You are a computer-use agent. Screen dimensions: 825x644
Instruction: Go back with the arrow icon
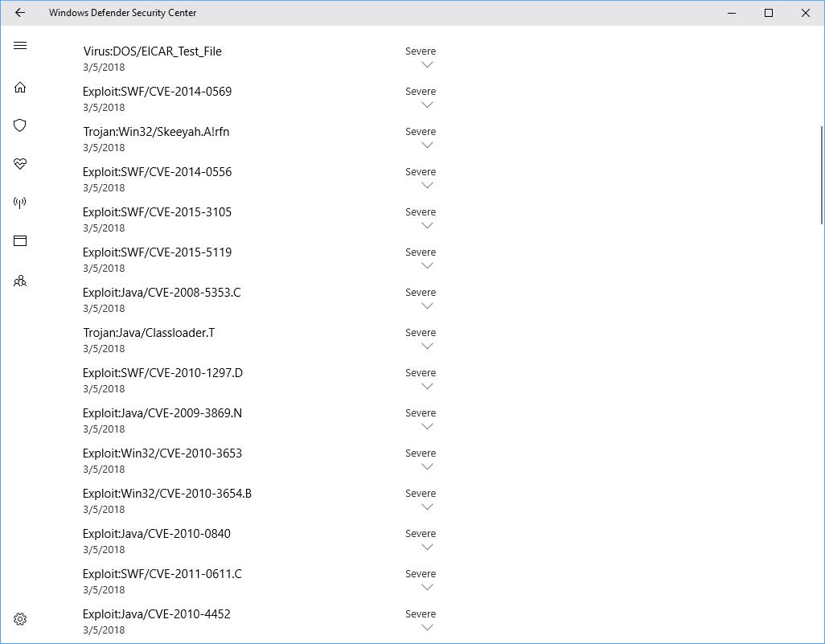click(20, 13)
